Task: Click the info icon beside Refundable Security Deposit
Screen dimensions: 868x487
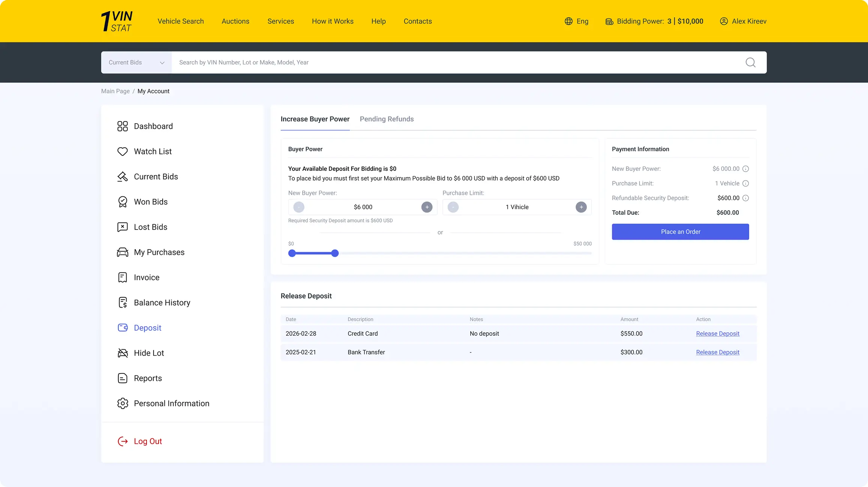Action: pyautogui.click(x=745, y=198)
